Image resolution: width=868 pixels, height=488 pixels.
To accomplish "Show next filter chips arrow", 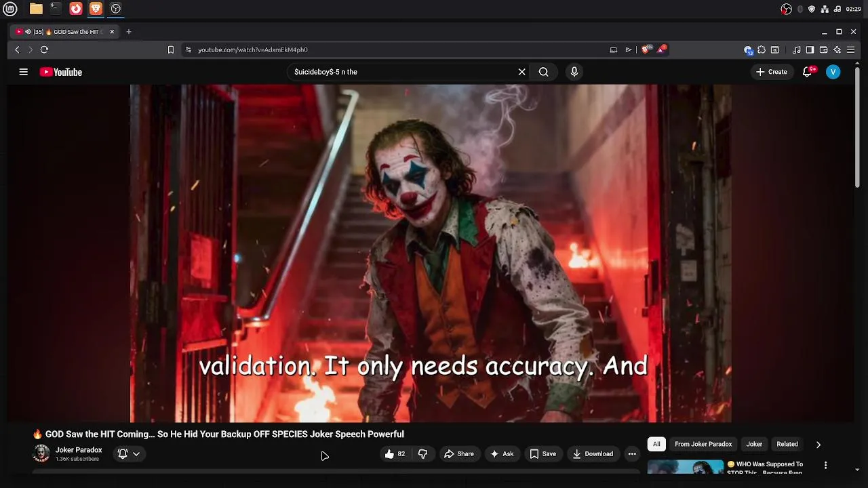I will (818, 445).
